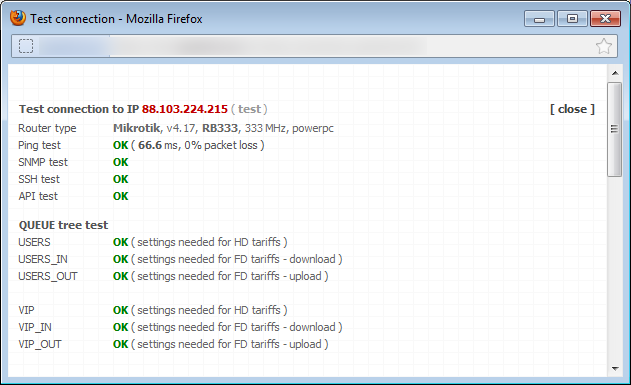The width and height of the screenshot is (631, 385).
Task: Click the scrollbar up arrow
Action: pos(615,73)
